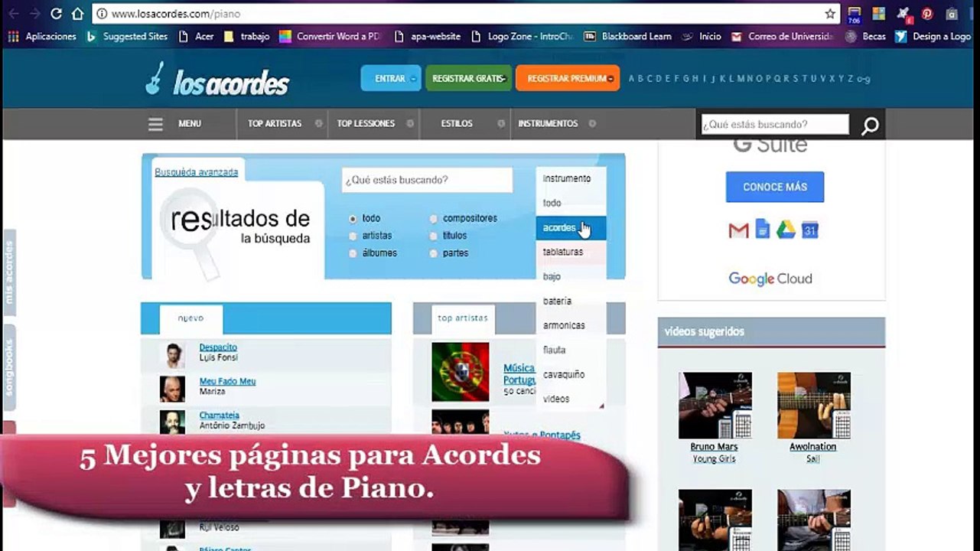Click the Google Docs icon in the ad
The width and height of the screenshot is (980, 551).
point(762,229)
